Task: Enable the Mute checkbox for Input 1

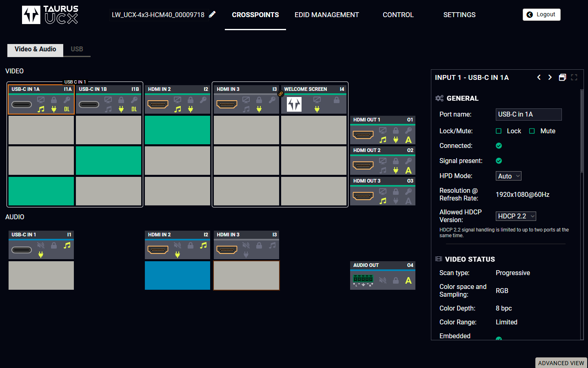Action: (532, 131)
